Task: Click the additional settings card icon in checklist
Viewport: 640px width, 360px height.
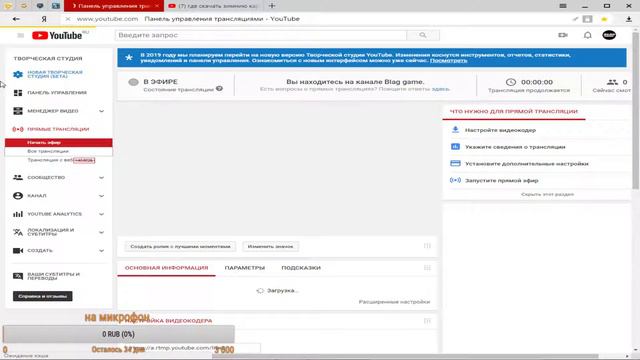Action: (x=455, y=163)
